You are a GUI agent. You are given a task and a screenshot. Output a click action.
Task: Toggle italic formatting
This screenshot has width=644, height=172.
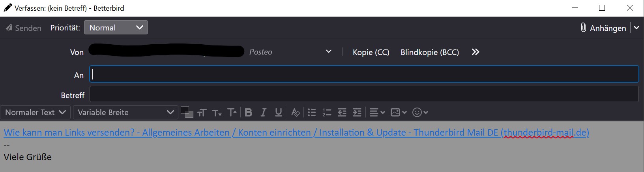264,113
